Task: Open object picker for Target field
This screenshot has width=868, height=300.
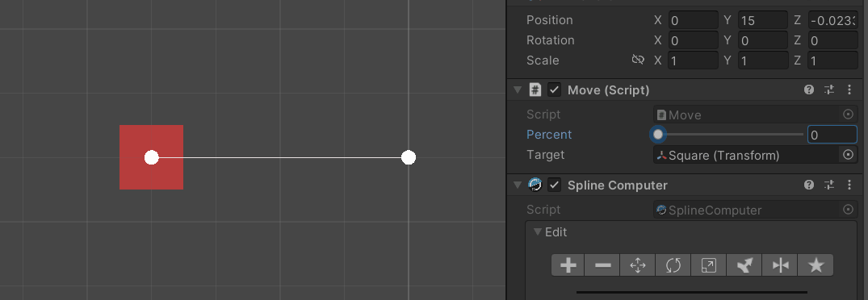Action: tap(848, 155)
